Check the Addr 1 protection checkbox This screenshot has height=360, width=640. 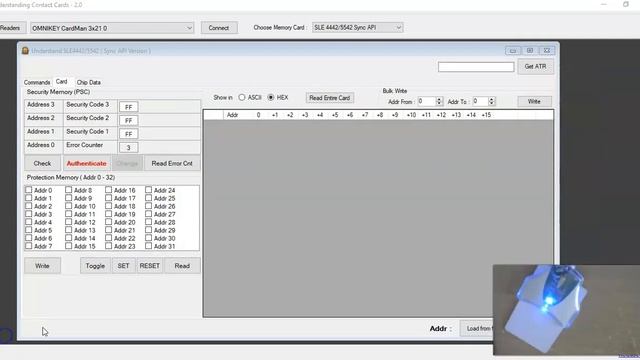coord(29,198)
